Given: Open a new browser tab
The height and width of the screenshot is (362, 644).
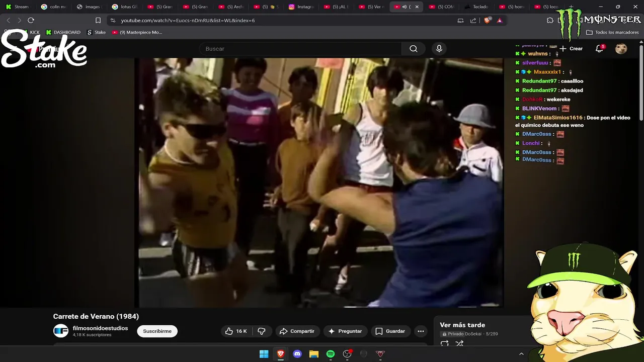Looking at the screenshot, I should pyautogui.click(x=571, y=7).
